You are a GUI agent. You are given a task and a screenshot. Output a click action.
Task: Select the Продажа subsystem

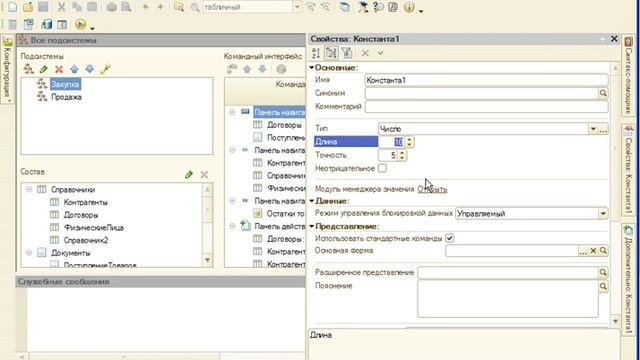tap(66, 97)
